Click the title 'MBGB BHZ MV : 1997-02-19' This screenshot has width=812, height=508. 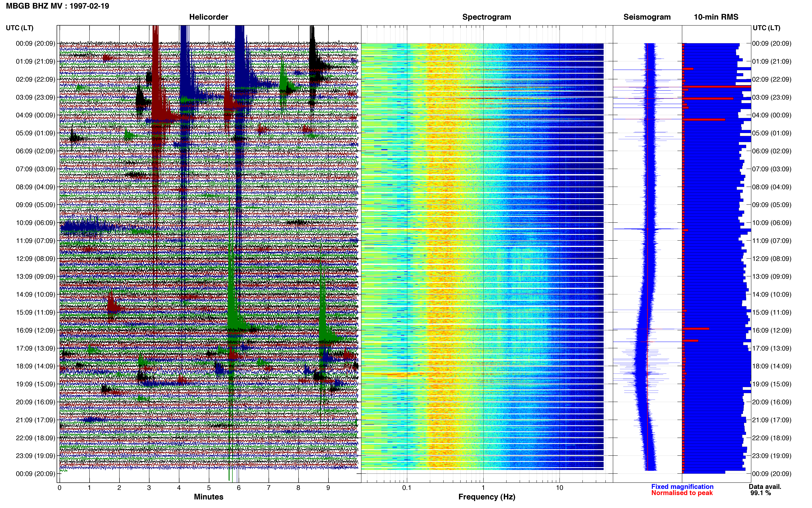pyautogui.click(x=57, y=6)
